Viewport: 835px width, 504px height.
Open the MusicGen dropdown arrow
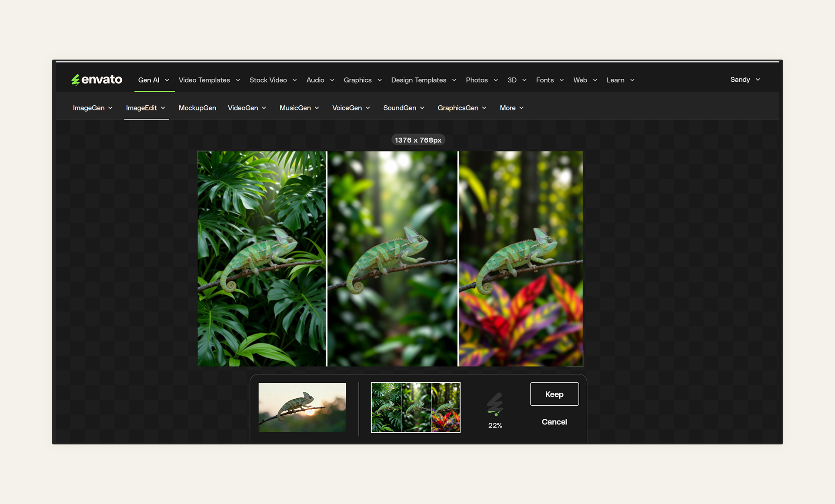point(317,108)
